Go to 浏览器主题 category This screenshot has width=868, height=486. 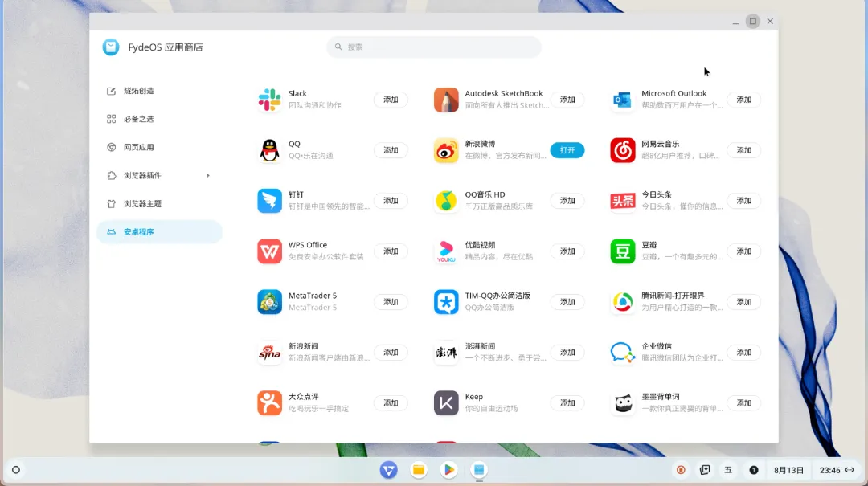(x=159, y=204)
